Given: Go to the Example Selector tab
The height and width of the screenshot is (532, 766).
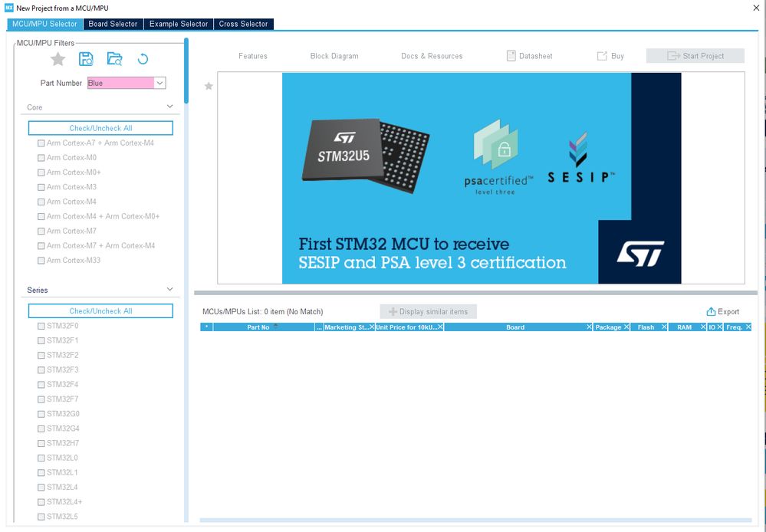Looking at the screenshot, I should click(179, 24).
